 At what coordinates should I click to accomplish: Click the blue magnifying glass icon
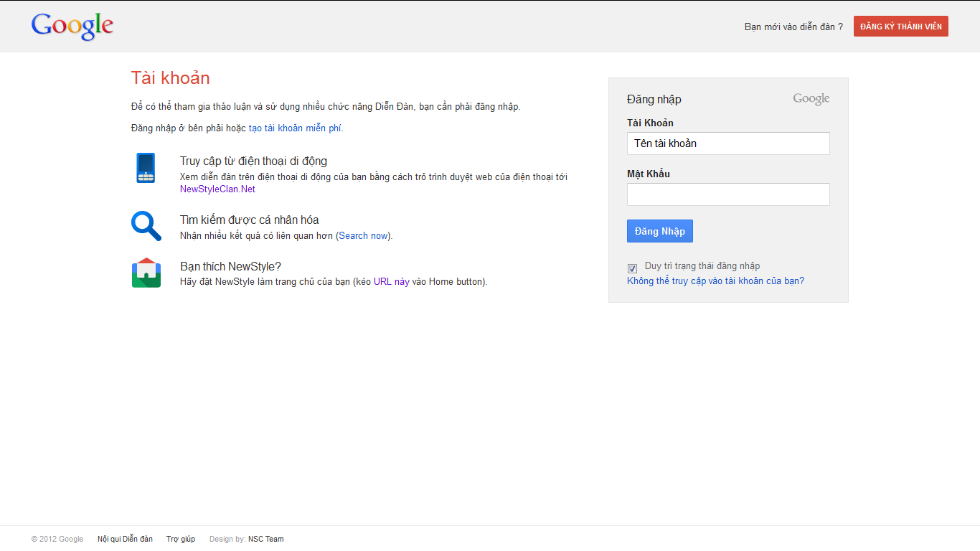tap(146, 226)
